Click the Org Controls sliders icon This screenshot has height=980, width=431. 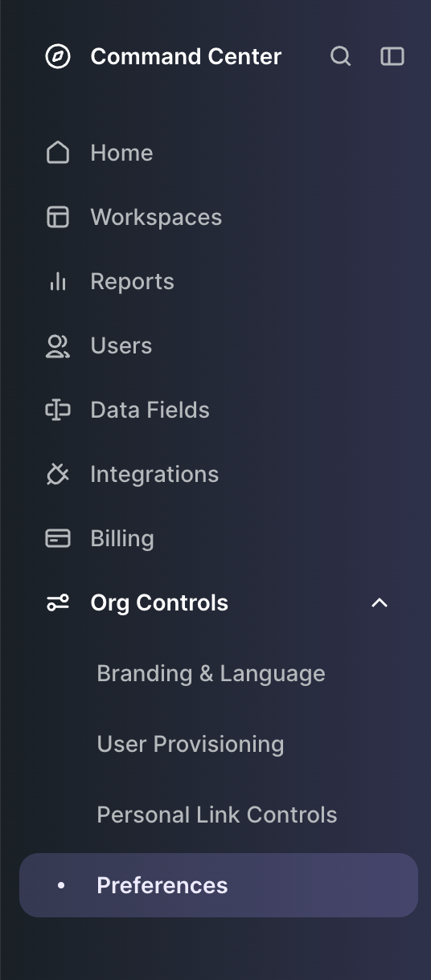tap(58, 602)
